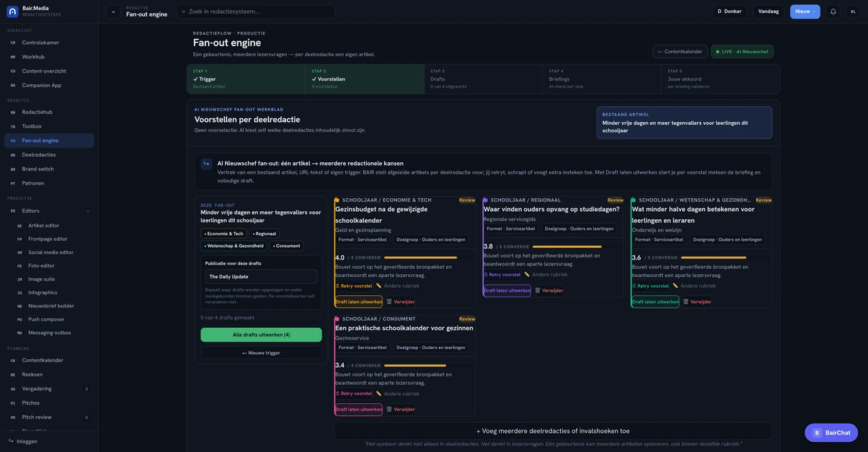Open the publication selector showing The Daily Update
The image size is (868, 452).
261,277
